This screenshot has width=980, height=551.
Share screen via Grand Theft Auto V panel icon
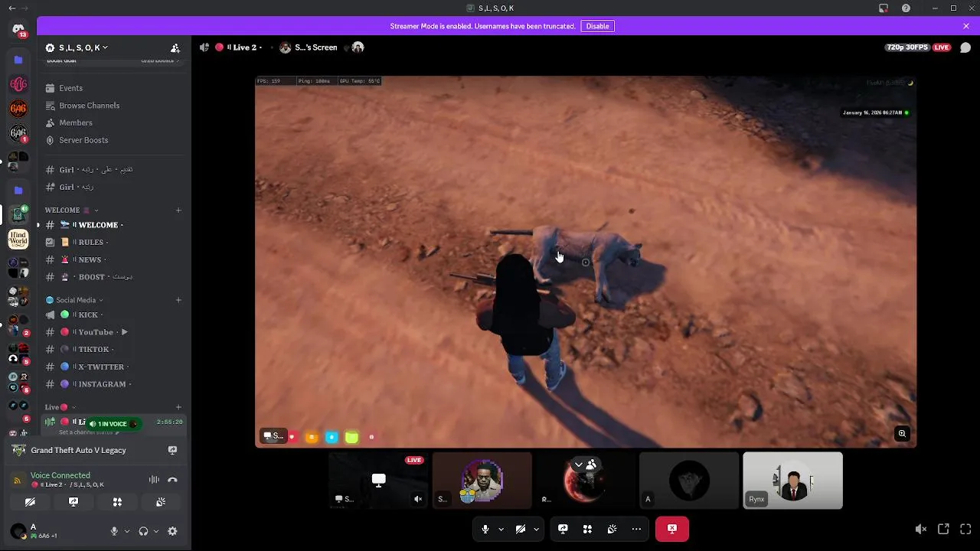pos(172,450)
